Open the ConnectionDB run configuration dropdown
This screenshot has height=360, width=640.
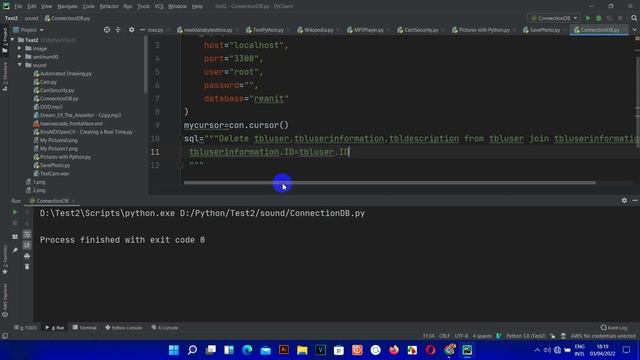point(554,18)
